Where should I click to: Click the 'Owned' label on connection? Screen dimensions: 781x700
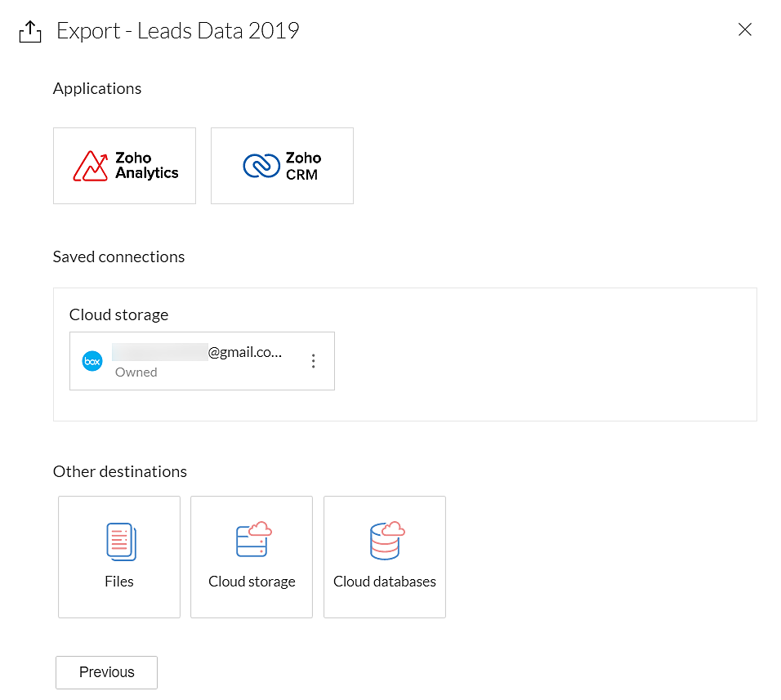click(136, 372)
